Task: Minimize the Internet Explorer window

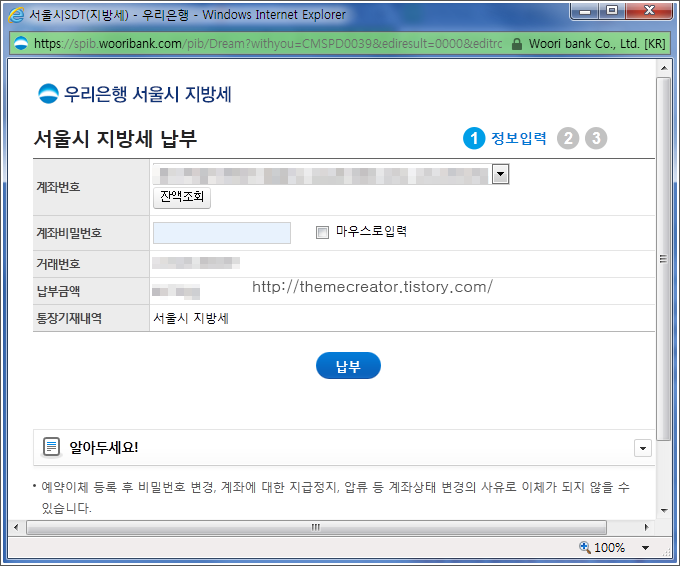Action: pos(584,11)
